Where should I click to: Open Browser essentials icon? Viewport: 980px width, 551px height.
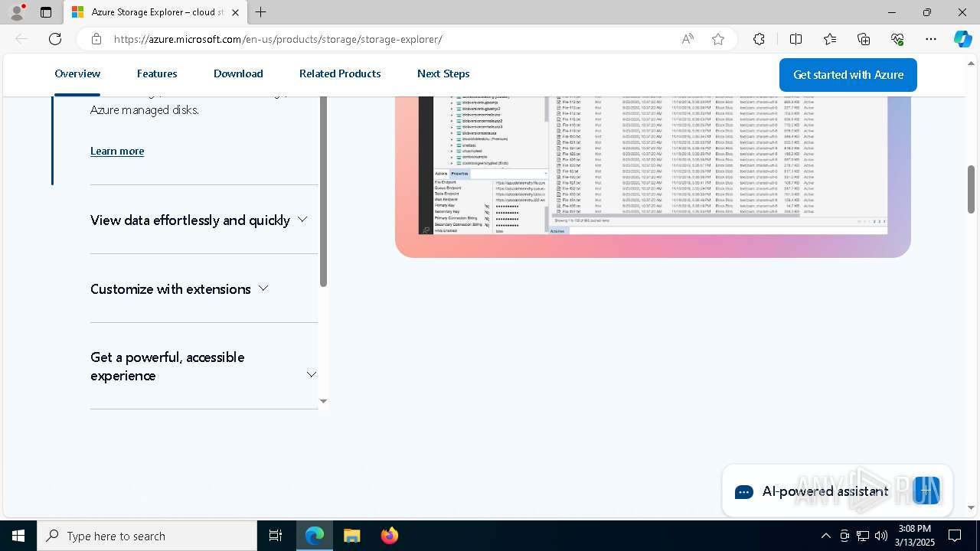coord(897,39)
